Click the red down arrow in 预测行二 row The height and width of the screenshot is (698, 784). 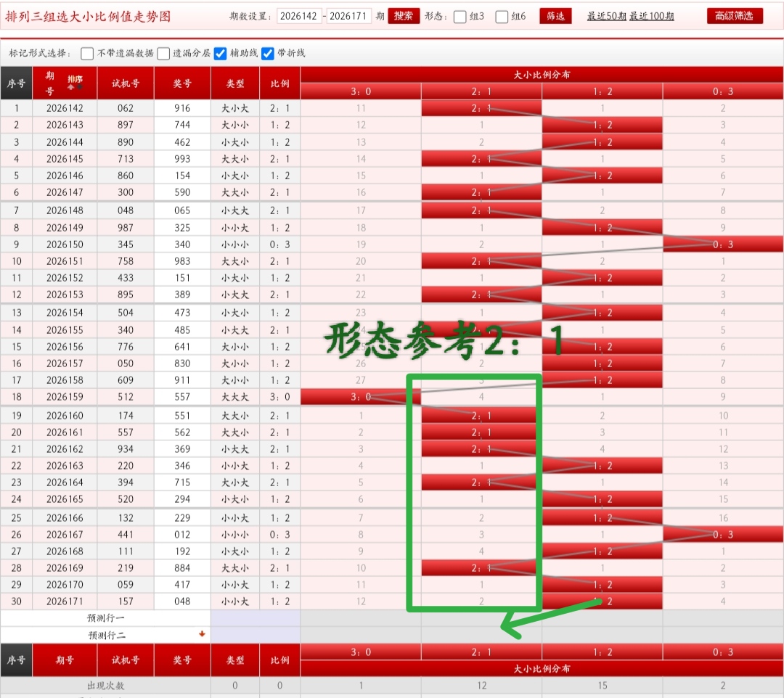(x=202, y=633)
